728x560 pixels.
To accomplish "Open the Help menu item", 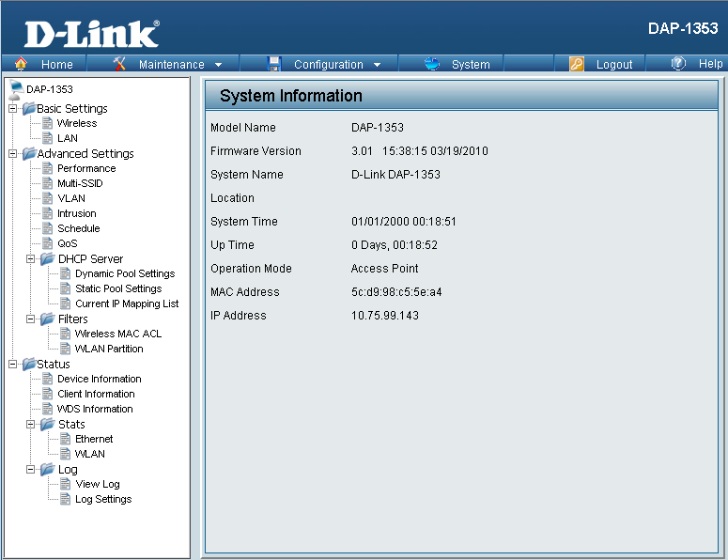I will click(710, 64).
